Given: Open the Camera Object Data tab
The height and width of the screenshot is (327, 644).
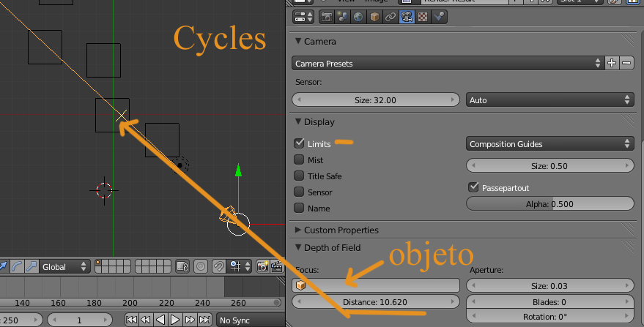Looking at the screenshot, I should 406,17.
